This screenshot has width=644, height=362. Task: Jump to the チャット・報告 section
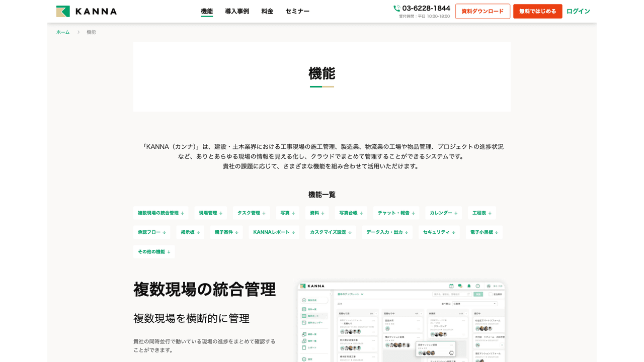pos(396,213)
